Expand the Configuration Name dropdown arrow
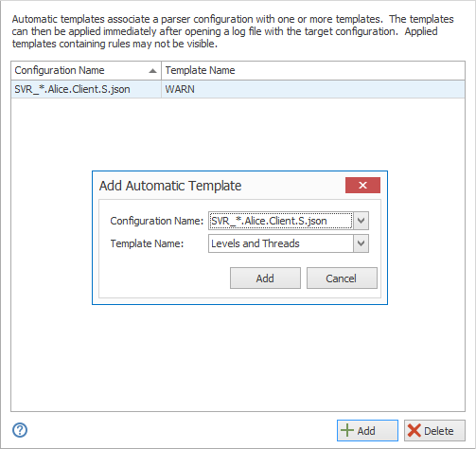The image size is (476, 449). click(x=361, y=221)
